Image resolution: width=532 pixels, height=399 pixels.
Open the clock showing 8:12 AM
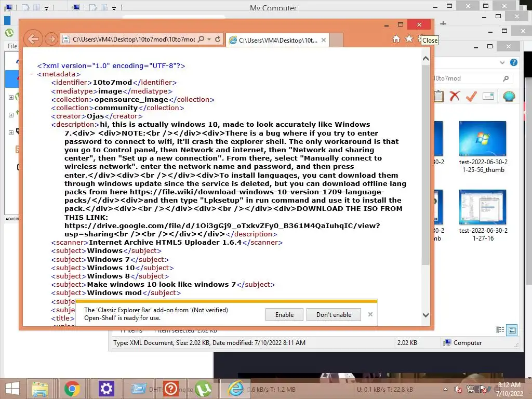(510, 389)
